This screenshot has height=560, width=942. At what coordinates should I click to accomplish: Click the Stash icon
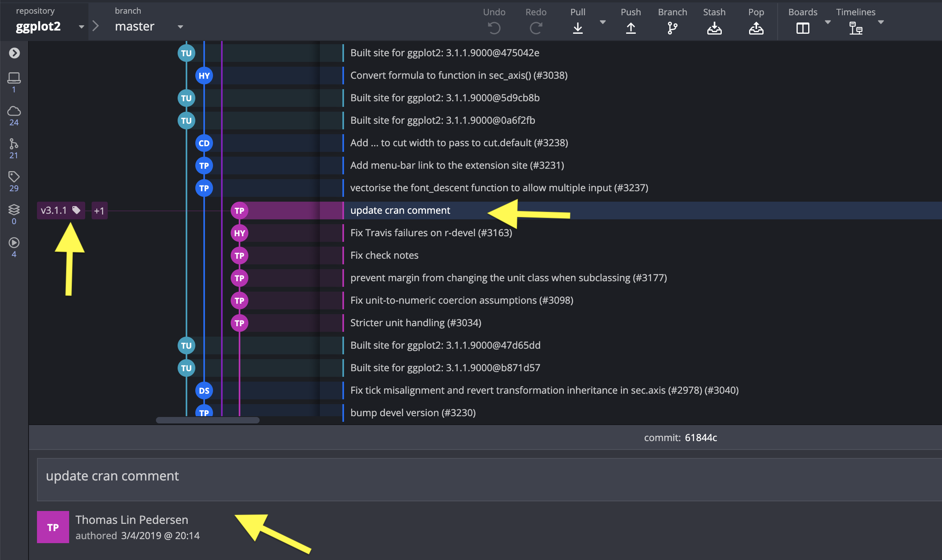[714, 28]
